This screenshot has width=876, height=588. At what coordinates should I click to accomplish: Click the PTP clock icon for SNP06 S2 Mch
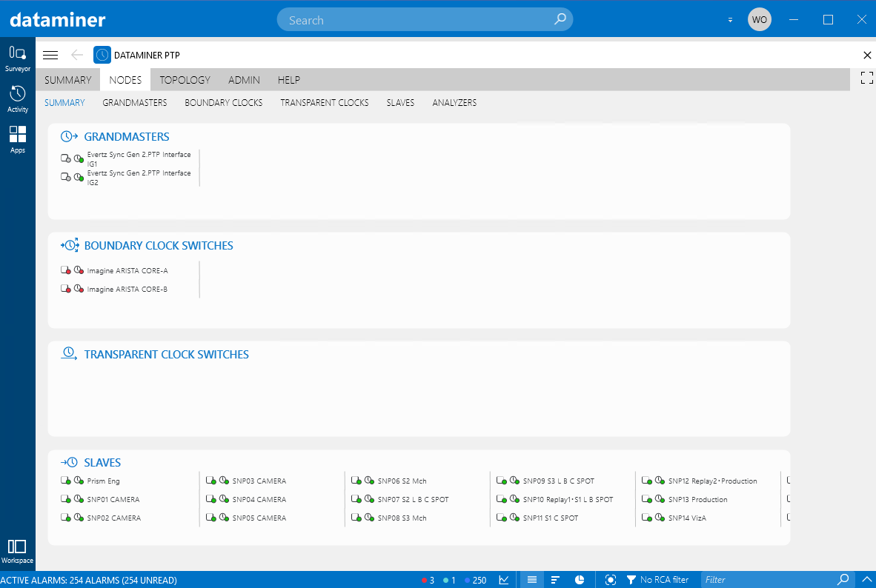(x=369, y=480)
